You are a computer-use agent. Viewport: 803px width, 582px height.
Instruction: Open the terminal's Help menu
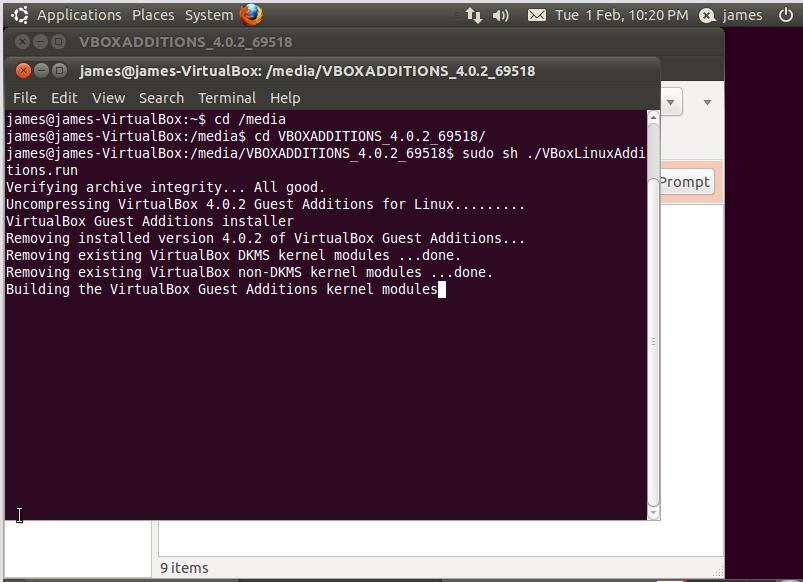[285, 98]
